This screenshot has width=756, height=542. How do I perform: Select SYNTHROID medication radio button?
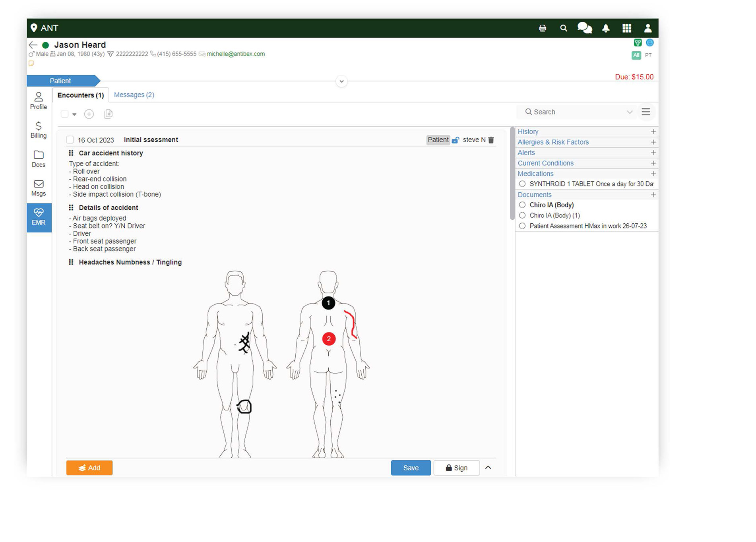pyautogui.click(x=522, y=184)
